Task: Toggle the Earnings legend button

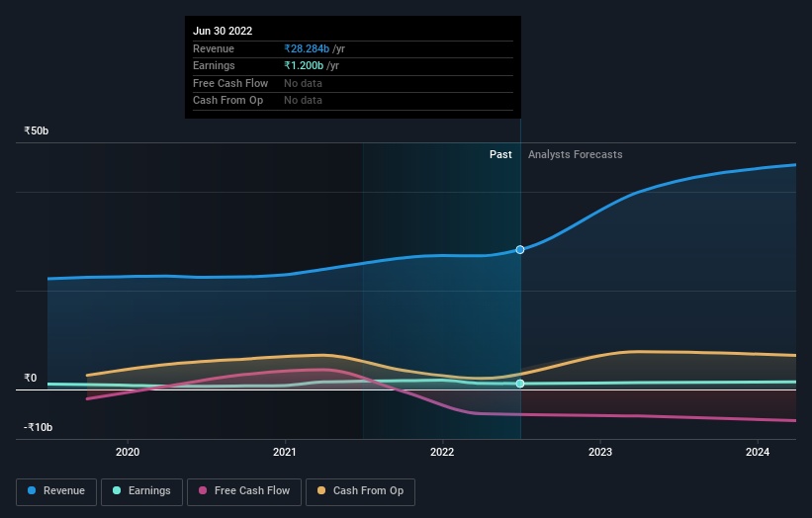Action: [141, 491]
